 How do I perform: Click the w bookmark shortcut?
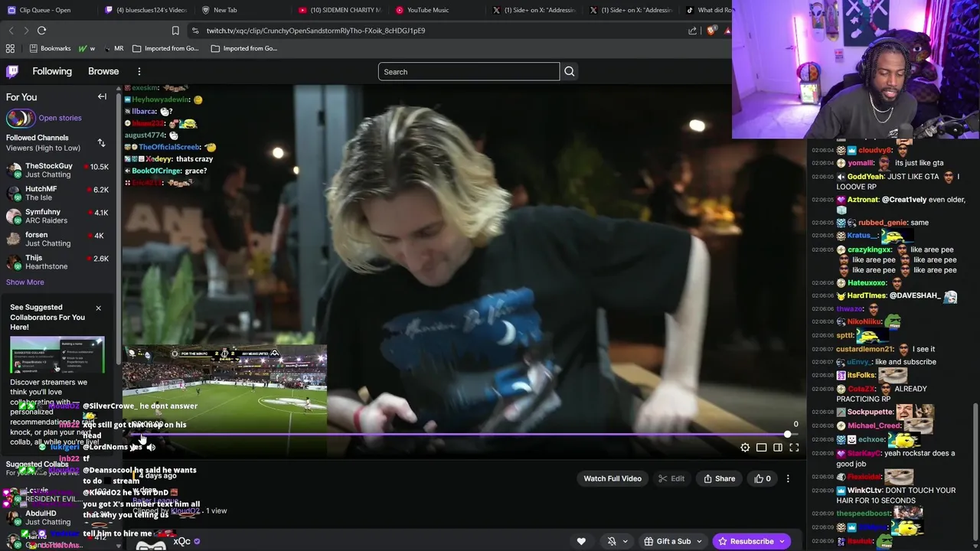click(87, 48)
